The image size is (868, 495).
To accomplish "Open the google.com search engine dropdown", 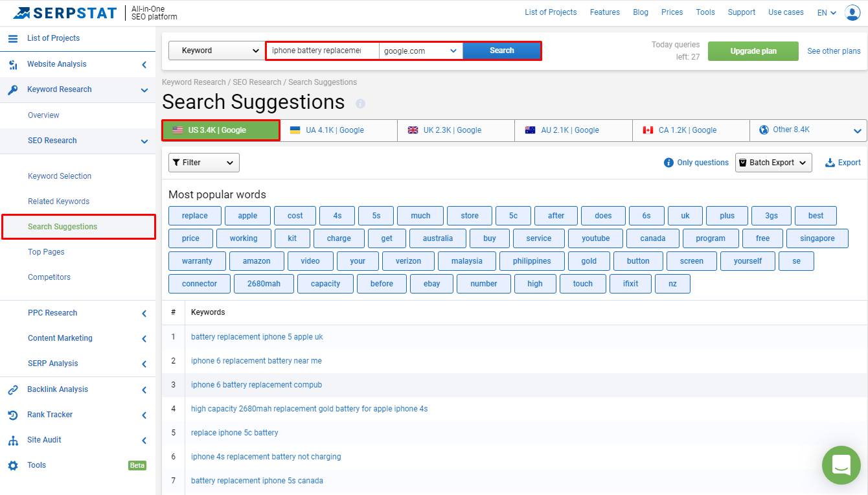I will point(421,51).
